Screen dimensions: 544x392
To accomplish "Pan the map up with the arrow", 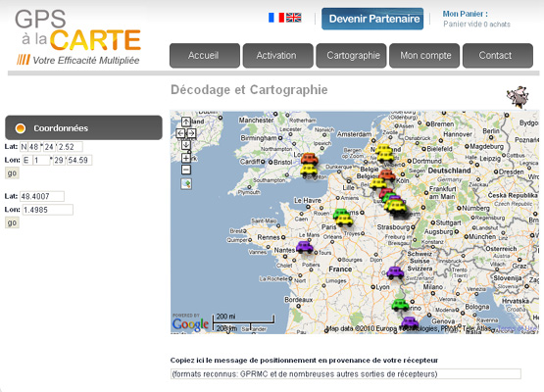I will (x=186, y=122).
